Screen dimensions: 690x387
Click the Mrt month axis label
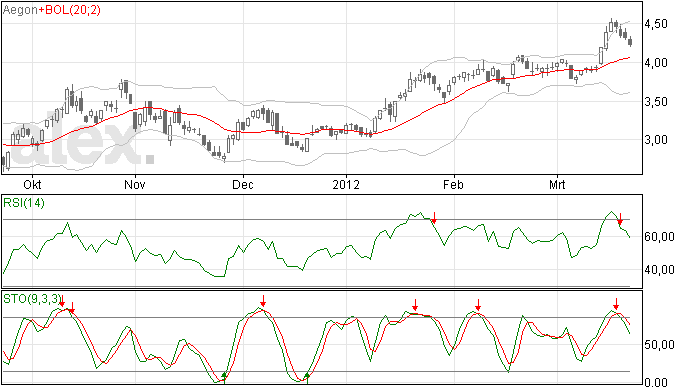click(x=557, y=184)
